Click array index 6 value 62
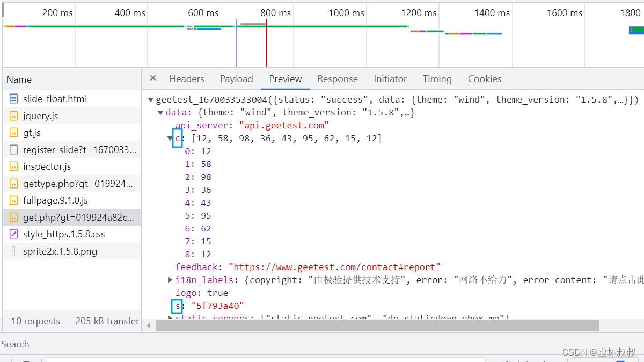Screen dimensions: 644x362 click(206, 229)
